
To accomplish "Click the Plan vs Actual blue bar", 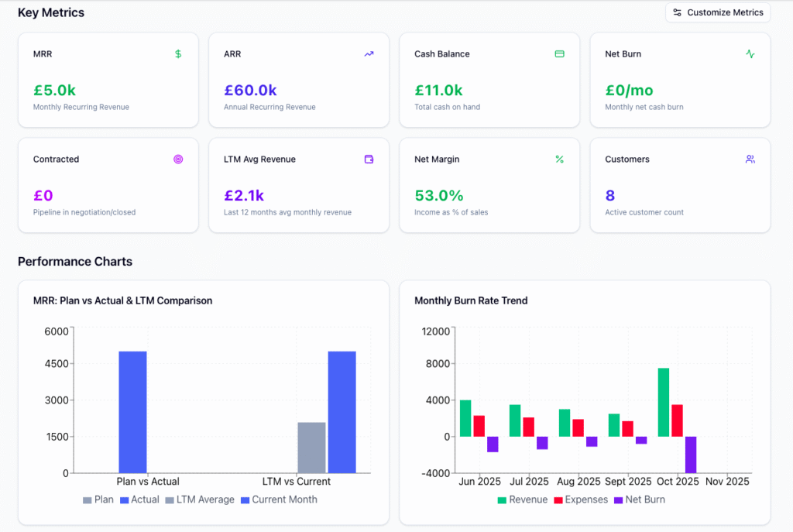I will click(x=132, y=412).
